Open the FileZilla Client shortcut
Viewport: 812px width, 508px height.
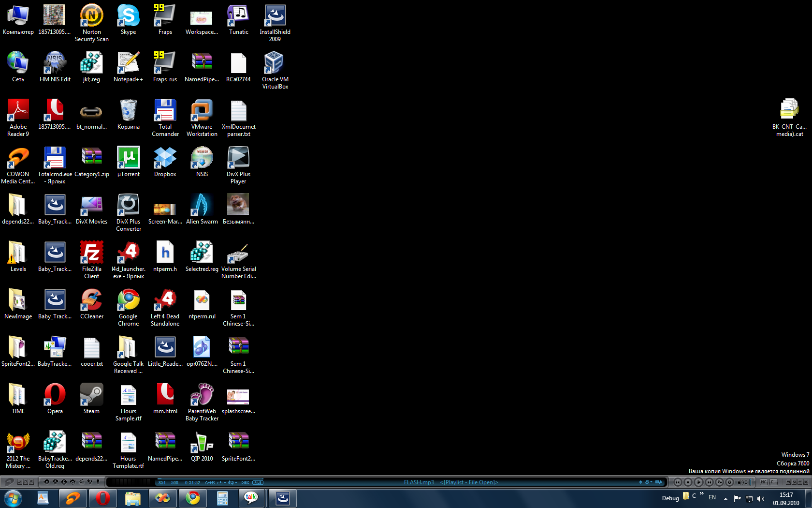tap(91, 254)
